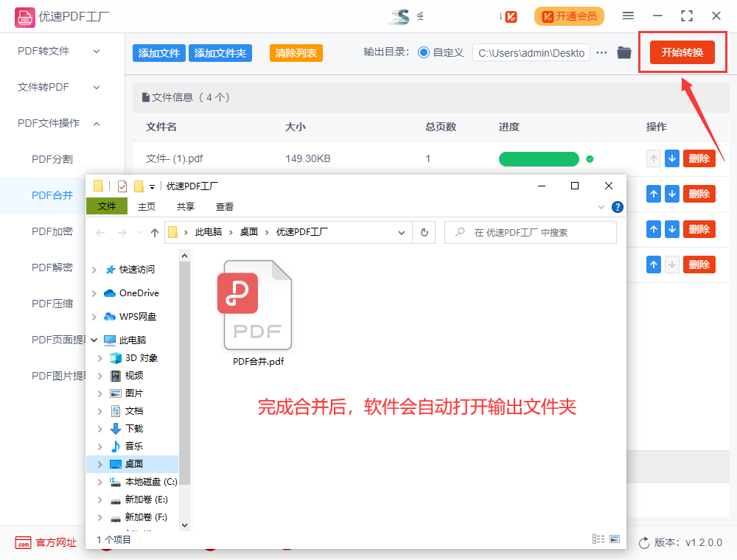Click Explorer refresh button in address bar
737x560 pixels.
pyautogui.click(x=424, y=233)
